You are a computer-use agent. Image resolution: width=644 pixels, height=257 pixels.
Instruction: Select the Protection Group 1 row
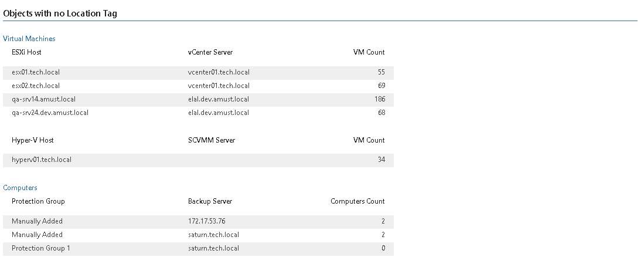(x=198, y=248)
